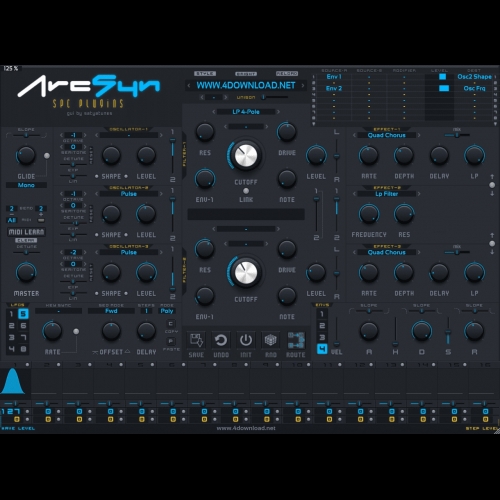The image size is (500, 500).
Task: Open the LFO Poly mode selector
Action: coord(167,311)
